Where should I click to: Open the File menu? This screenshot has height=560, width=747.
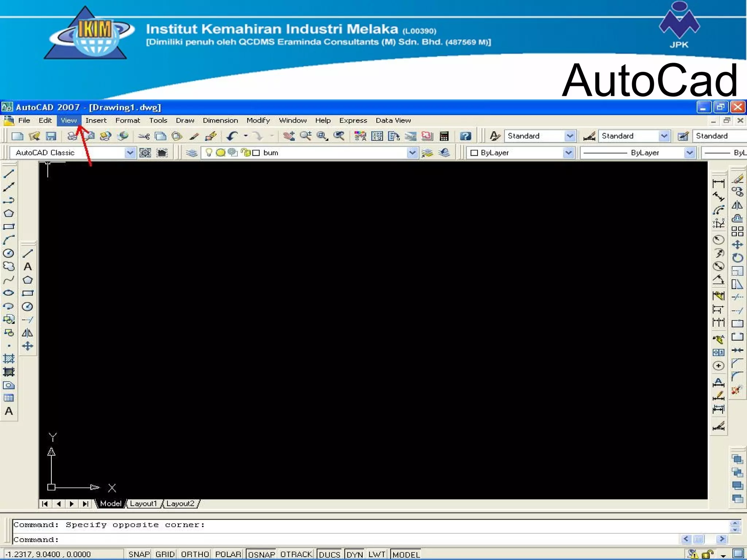pos(24,120)
